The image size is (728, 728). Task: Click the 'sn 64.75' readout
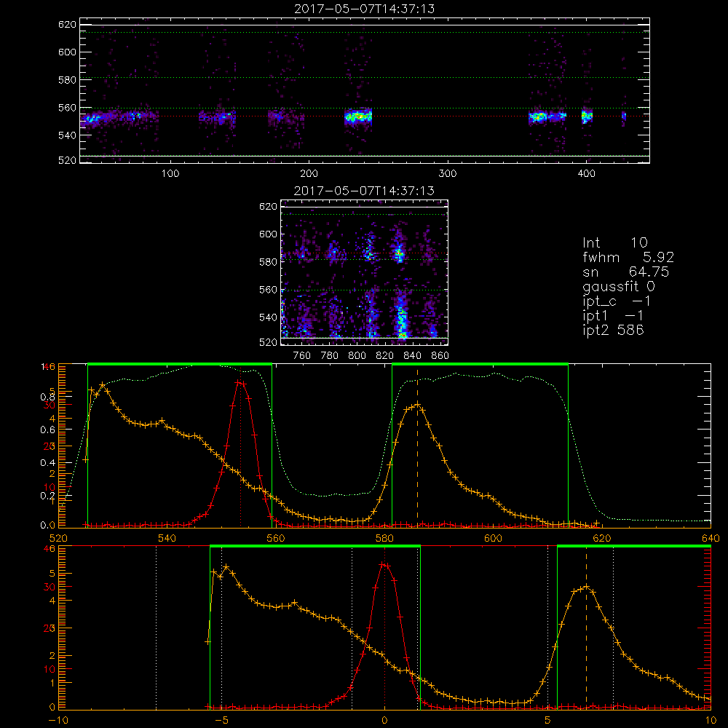point(626,272)
